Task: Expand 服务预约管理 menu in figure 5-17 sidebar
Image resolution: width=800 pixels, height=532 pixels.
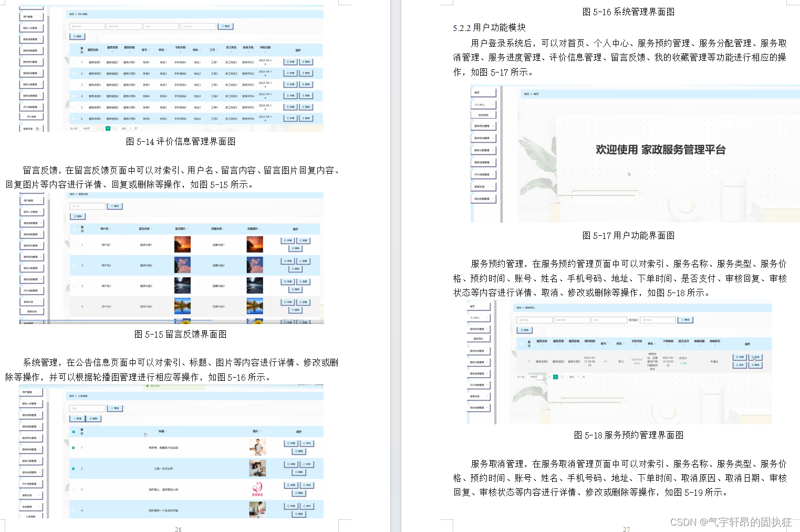Action: point(484,126)
